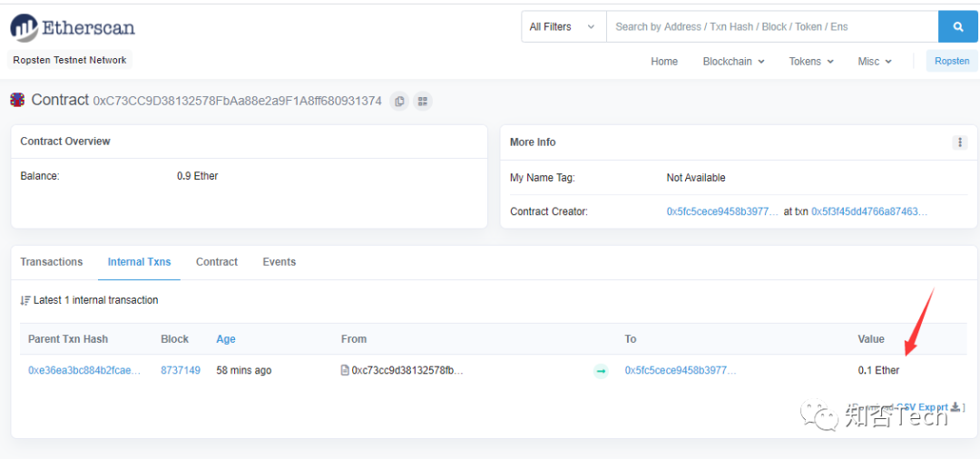Click the Ropsten network button

pyautogui.click(x=952, y=61)
